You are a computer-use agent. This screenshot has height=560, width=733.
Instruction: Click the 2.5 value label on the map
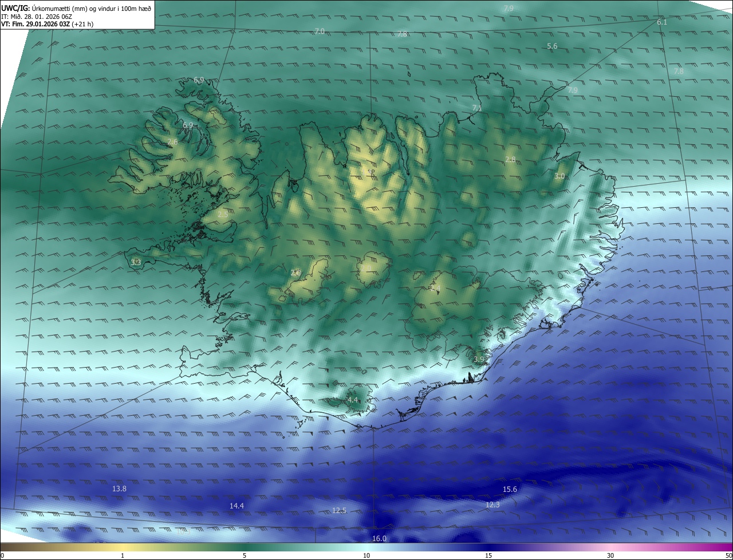pos(223,214)
